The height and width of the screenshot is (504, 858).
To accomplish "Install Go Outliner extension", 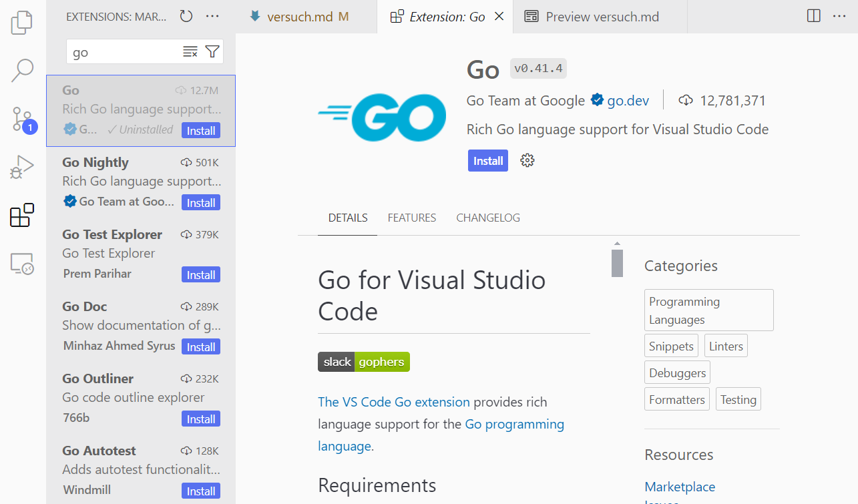I will click(201, 419).
